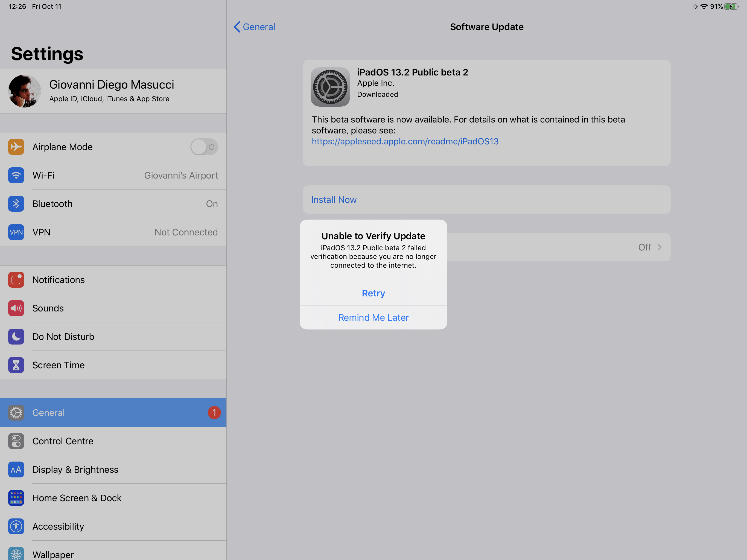Select Screen Time in the sidebar
This screenshot has height=560, width=747.
[113, 365]
